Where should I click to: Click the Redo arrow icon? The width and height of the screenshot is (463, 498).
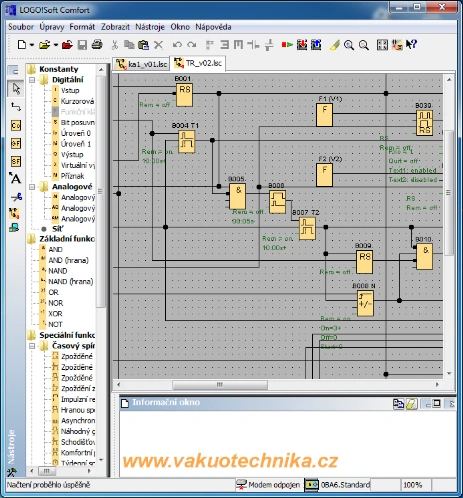[192, 45]
